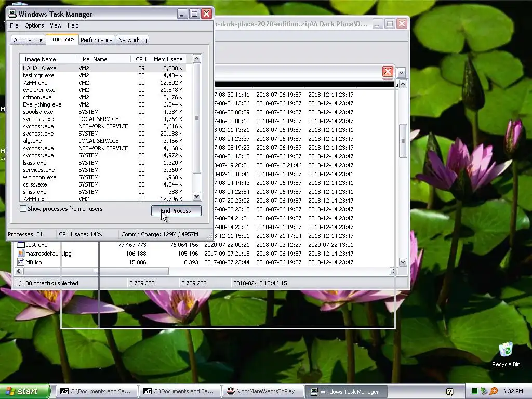Sort processes by Image Name column

pos(47,59)
